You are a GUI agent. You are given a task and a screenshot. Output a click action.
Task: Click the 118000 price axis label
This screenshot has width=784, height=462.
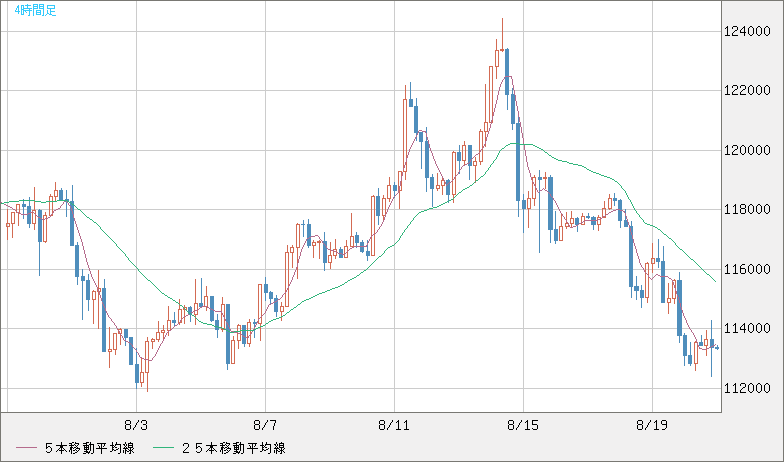(x=748, y=210)
